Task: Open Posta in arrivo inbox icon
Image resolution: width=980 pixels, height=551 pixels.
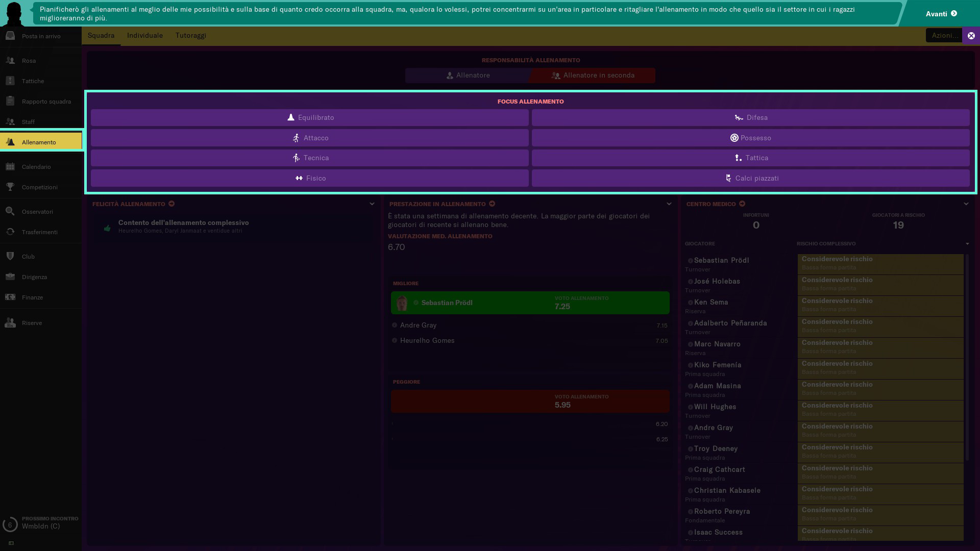Action: coord(10,36)
